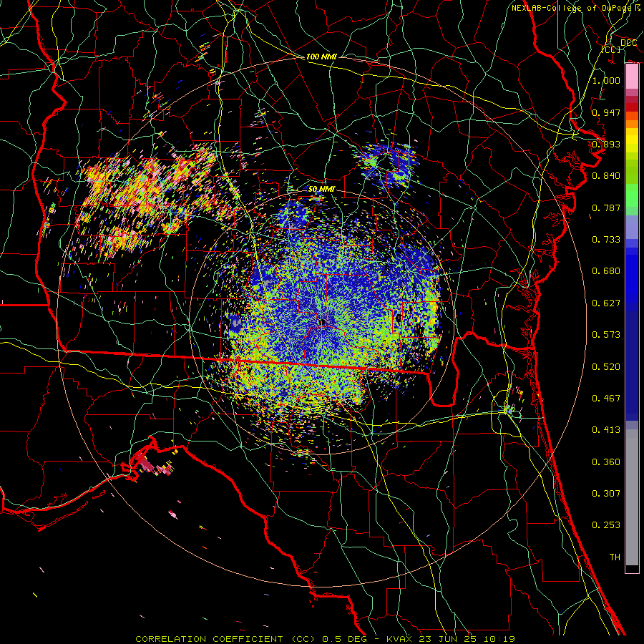Click the 1.000 legend value

point(606,80)
